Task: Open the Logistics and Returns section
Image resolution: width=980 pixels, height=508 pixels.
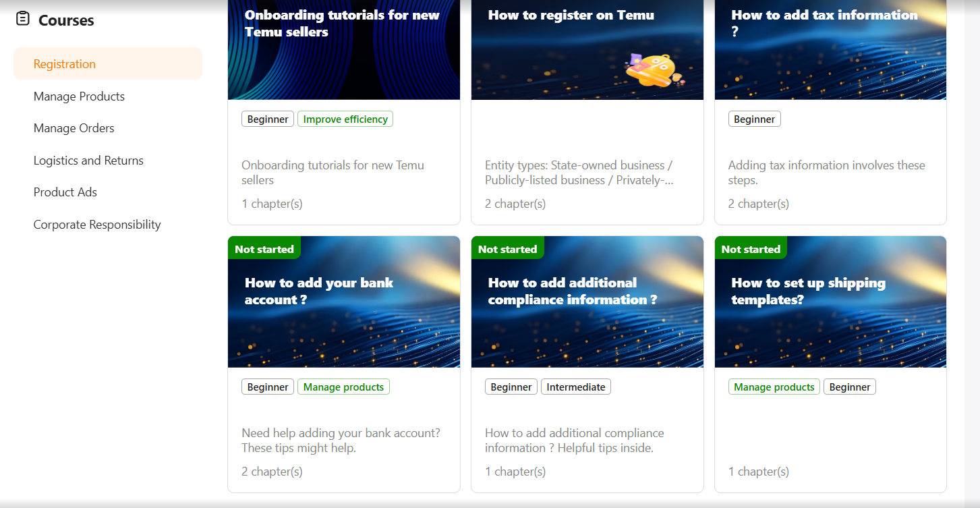Action: [x=88, y=161]
